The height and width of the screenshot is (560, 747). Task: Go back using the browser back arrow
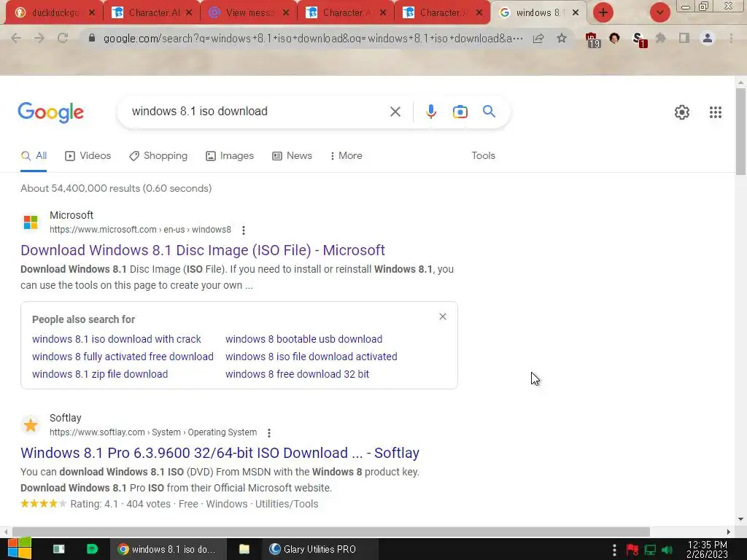pyautogui.click(x=16, y=38)
